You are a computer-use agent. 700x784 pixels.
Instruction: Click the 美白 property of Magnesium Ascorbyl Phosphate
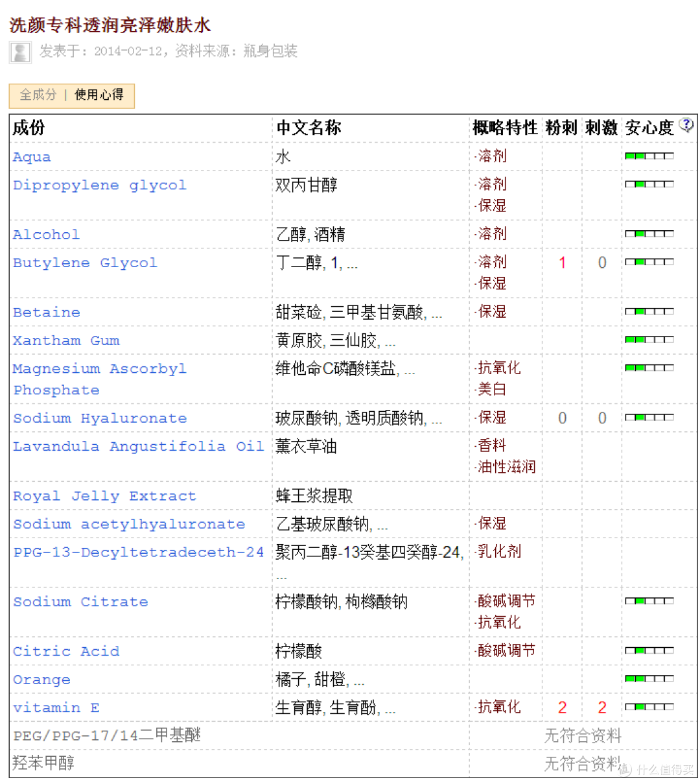pos(492,389)
